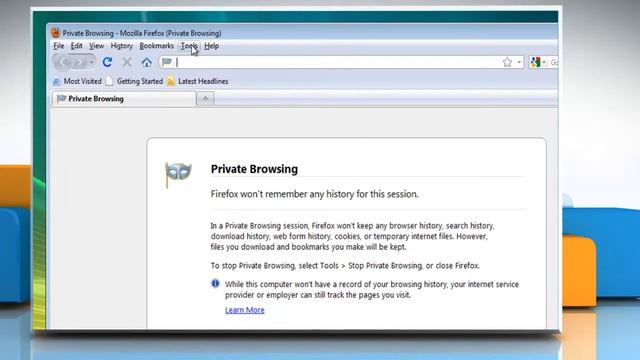Viewport: 640px width, 360px height.
Task: Click "Firefox won't remember any history" text
Action: click(x=314, y=194)
